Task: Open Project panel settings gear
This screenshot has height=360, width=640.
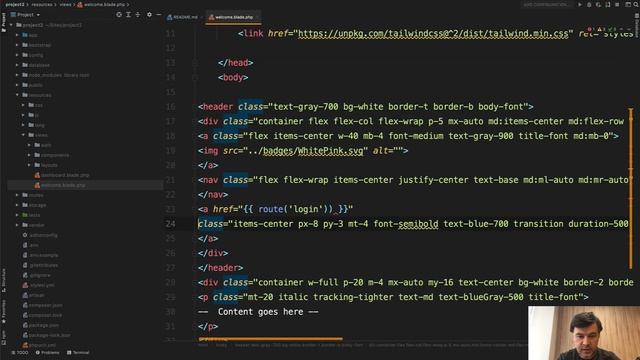Action: coord(149,15)
